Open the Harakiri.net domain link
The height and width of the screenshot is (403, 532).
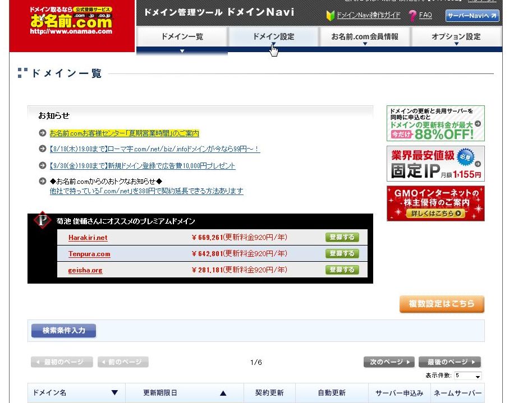click(x=88, y=238)
